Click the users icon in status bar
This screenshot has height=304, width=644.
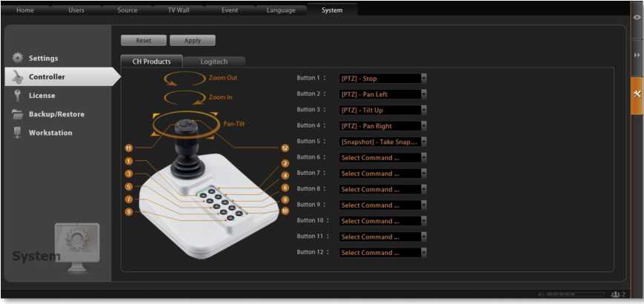(x=615, y=294)
